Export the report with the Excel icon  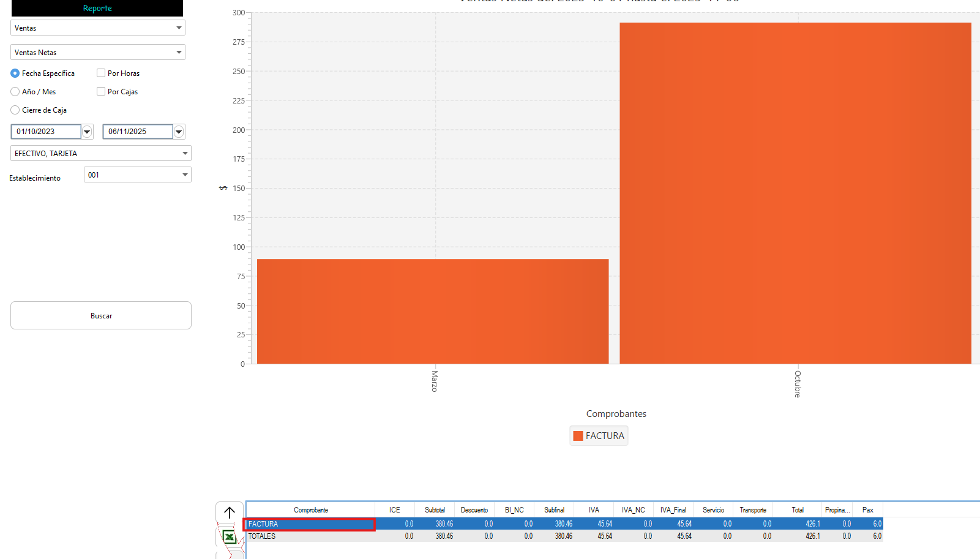point(229,537)
